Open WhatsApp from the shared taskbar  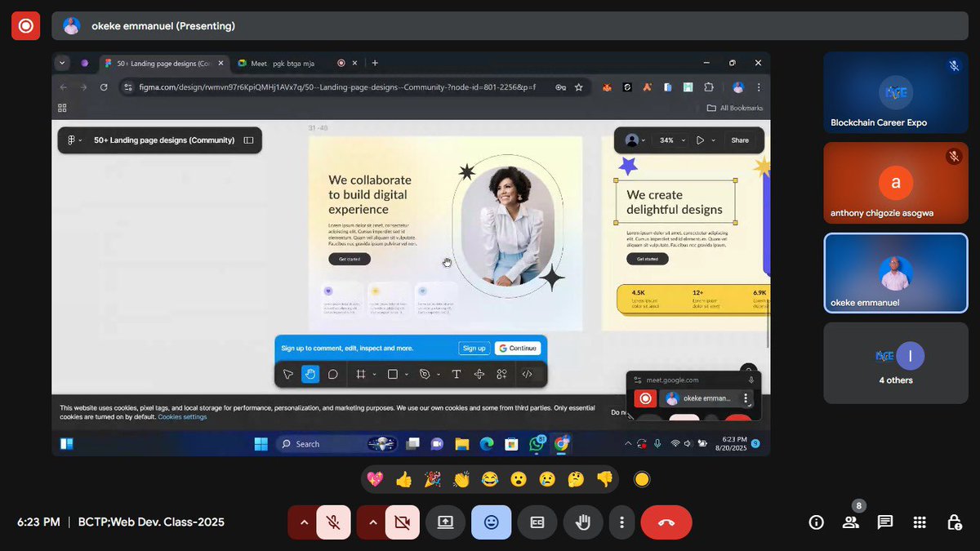(x=537, y=444)
